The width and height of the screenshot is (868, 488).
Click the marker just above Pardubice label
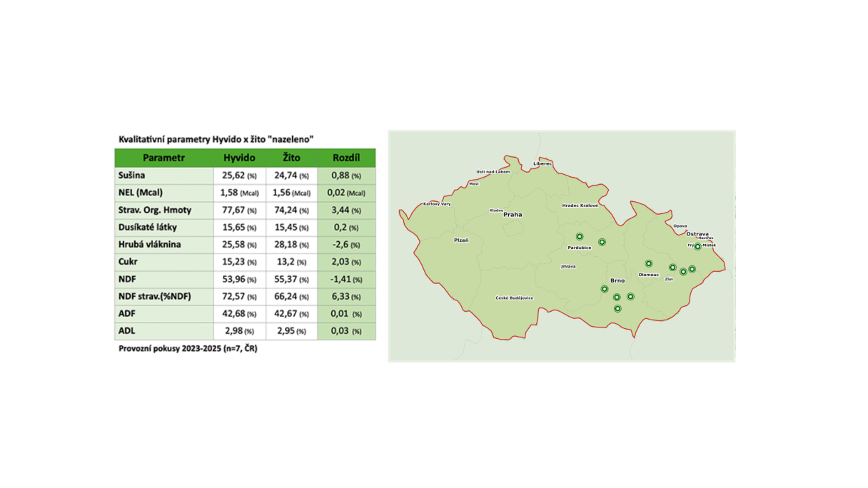580,237
